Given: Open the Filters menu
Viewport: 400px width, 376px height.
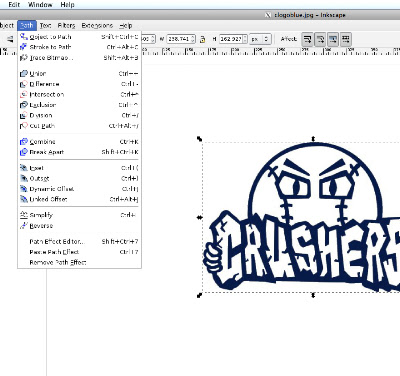Looking at the screenshot, I should click(66, 25).
